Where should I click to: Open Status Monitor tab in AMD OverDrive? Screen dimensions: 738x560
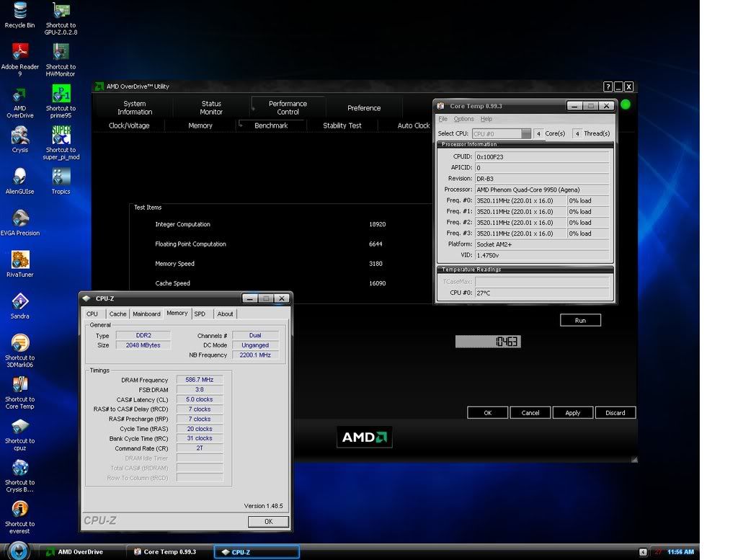[211, 108]
